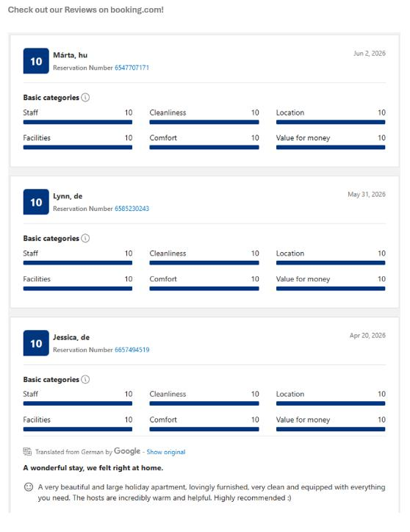Screen dimensions: 410x532
Task: Open reservation number 6585230243
Action: (x=132, y=209)
